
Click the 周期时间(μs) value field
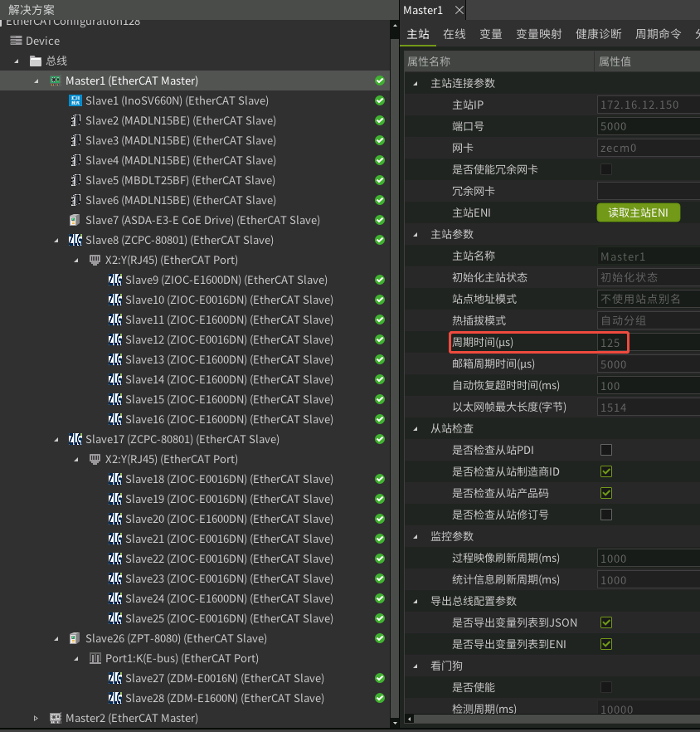[649, 343]
